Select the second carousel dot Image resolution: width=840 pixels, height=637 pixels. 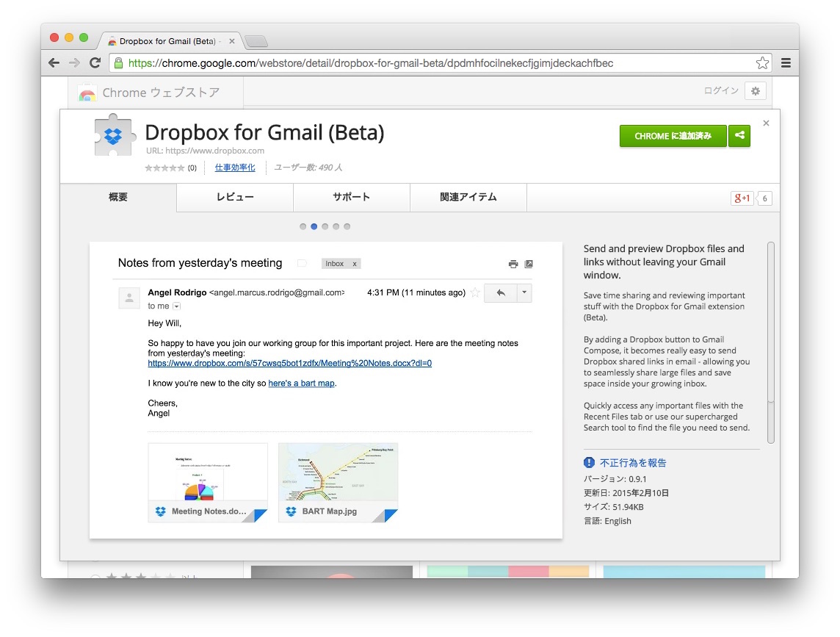coord(314,226)
